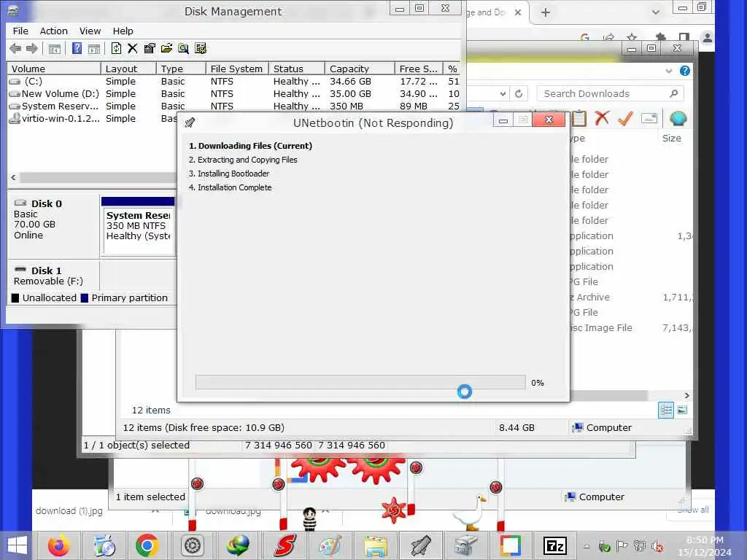Open Properties via the Disk Management toolbar icon
747x560 pixels.
(x=150, y=49)
